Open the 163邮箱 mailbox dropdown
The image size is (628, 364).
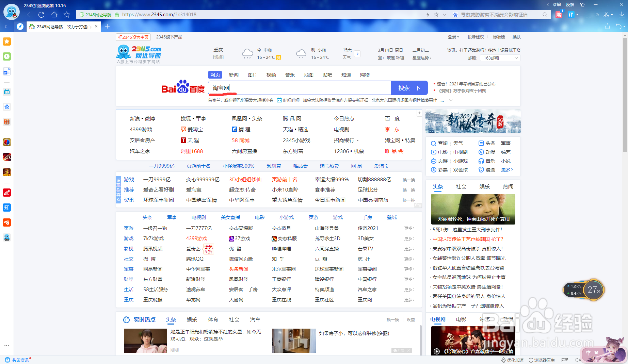tap(500, 58)
